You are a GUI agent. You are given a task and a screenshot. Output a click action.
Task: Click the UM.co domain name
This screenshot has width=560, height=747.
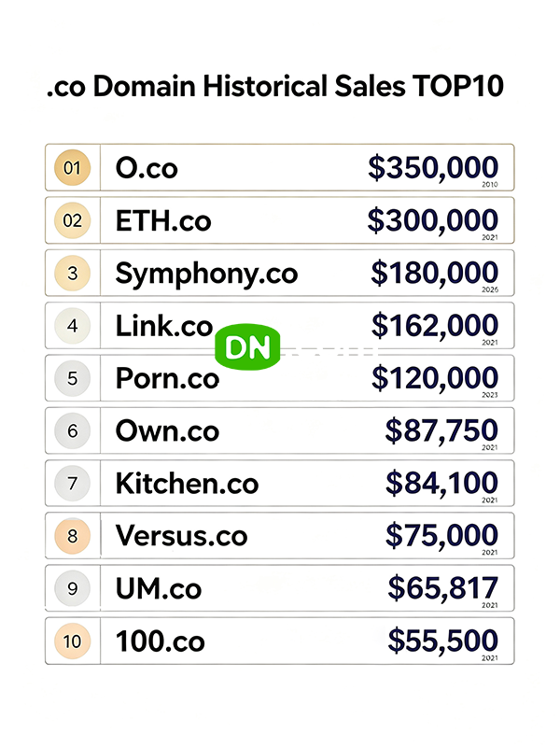click(159, 589)
